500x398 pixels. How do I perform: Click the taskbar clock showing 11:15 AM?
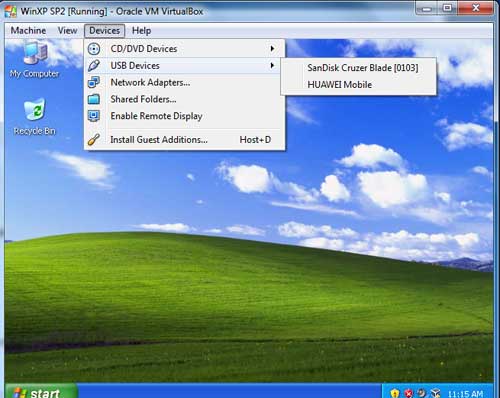[465, 394]
